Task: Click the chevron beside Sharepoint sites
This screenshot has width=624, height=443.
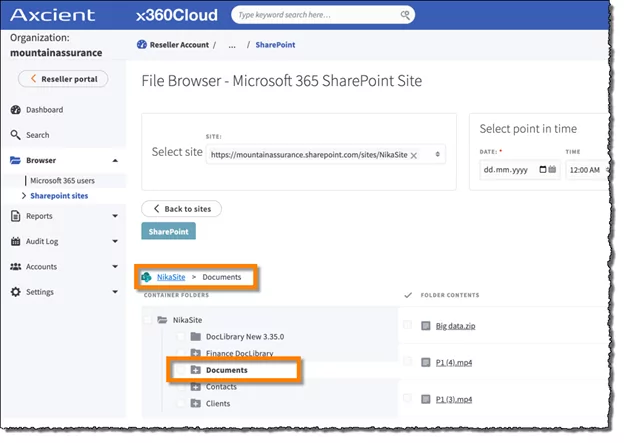Action: [23, 196]
